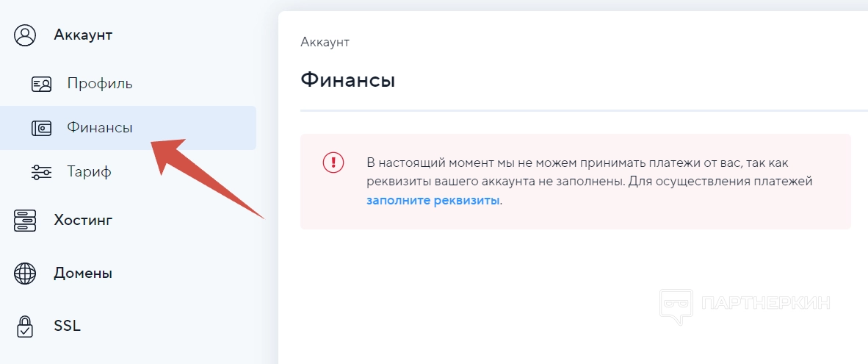The image size is (868, 364).
Task: Select the Финансы sidebar menu label
Action: [x=100, y=128]
